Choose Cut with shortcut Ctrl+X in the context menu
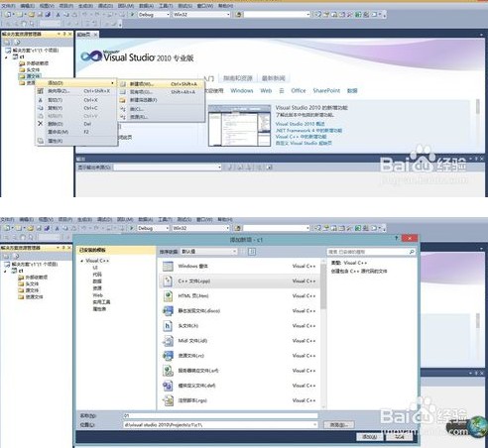 75,100
